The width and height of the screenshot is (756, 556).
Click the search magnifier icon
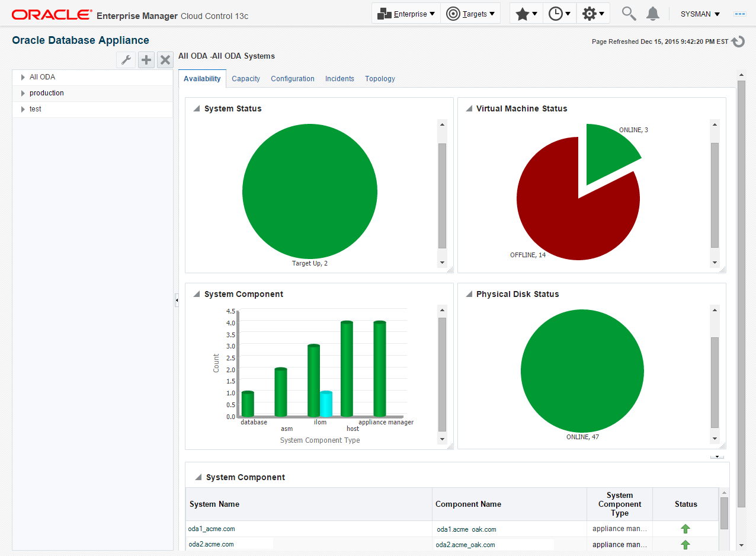click(x=629, y=14)
